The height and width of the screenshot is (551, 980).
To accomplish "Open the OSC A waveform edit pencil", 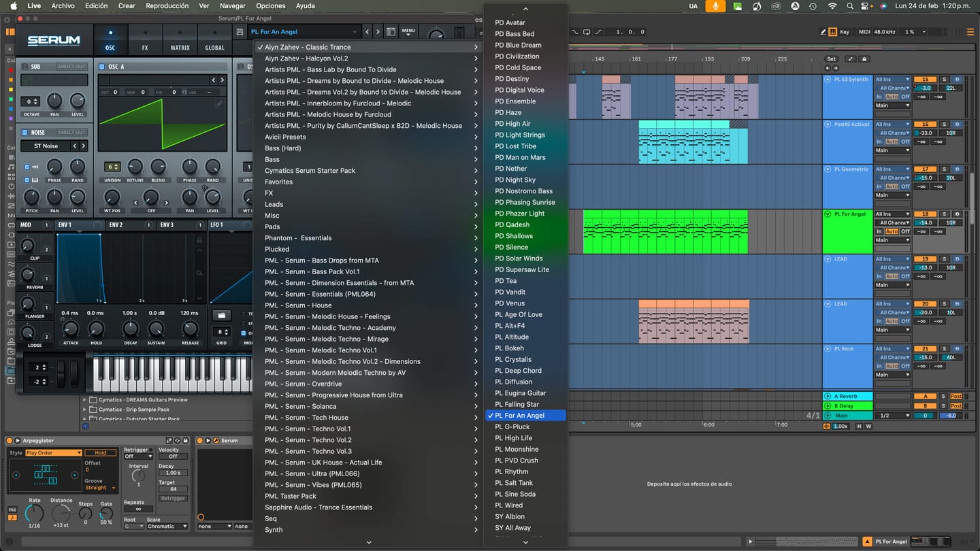I will pos(219,104).
